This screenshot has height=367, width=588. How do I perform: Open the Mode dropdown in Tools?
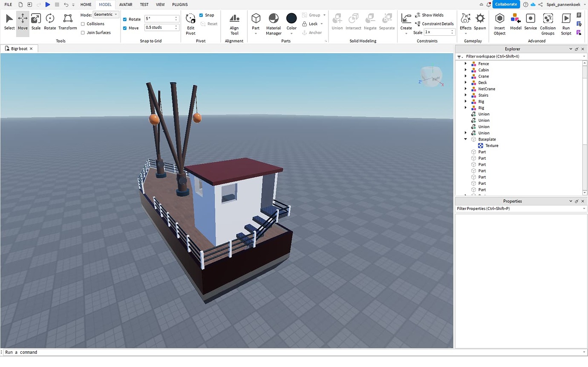click(x=105, y=14)
